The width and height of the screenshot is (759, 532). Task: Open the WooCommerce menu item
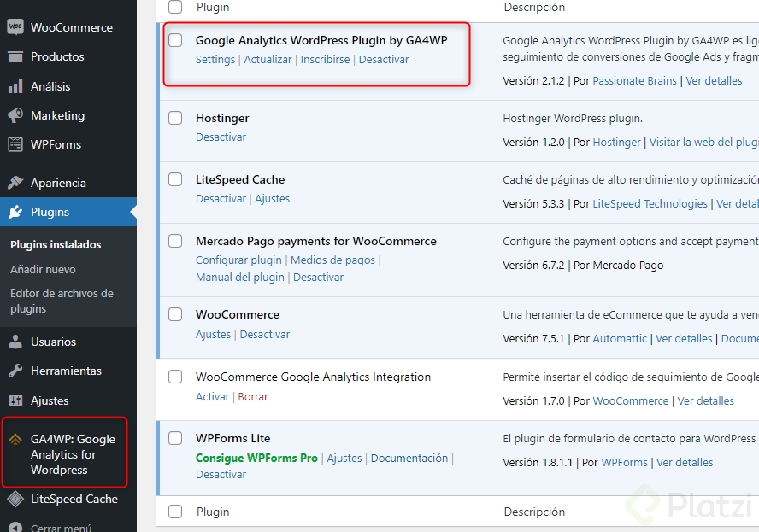coord(72,27)
